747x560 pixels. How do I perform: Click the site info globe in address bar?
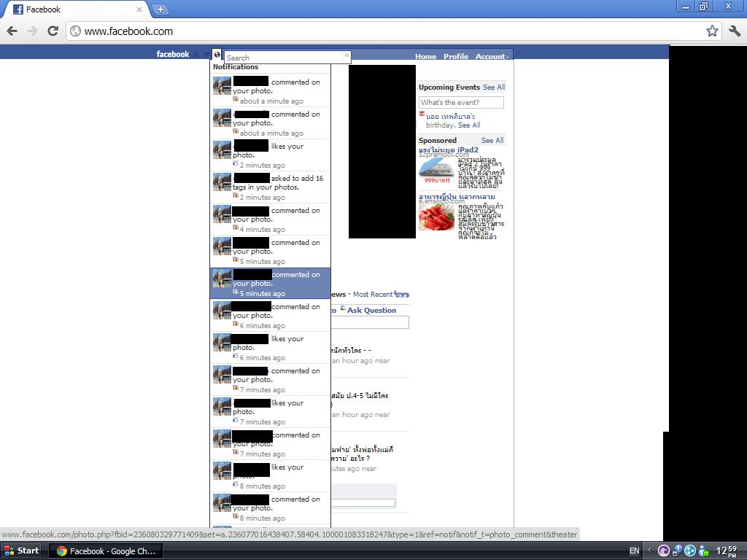[x=75, y=31]
